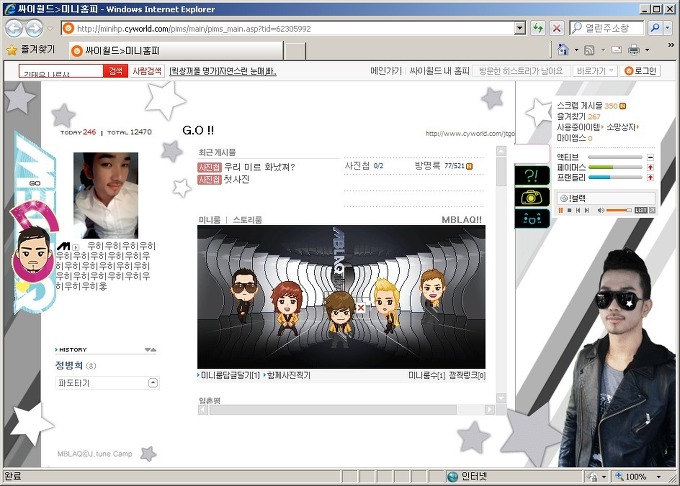This screenshot has height=486, width=680.
Task: Open the printer options dropdown arrow
Action: click(647, 50)
